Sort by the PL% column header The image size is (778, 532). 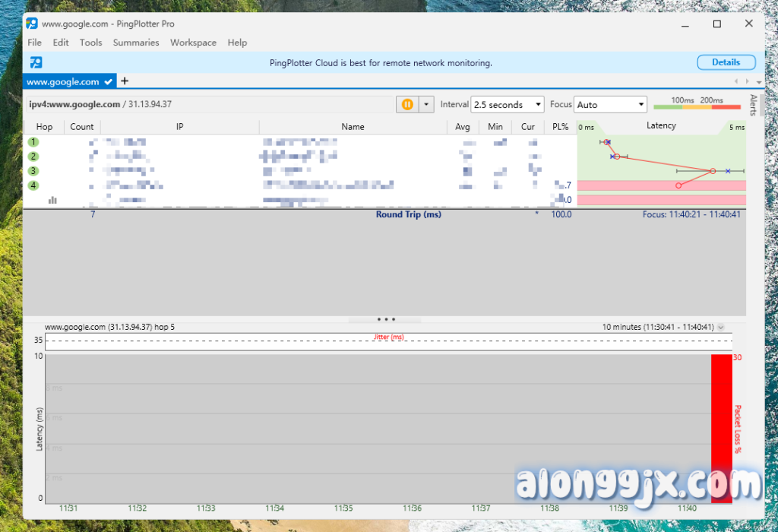561,127
